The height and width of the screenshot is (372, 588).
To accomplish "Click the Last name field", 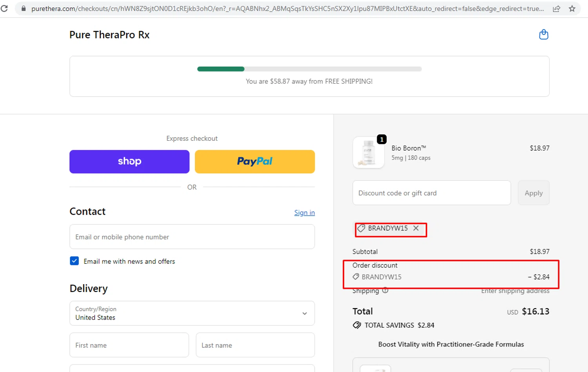I will click(255, 345).
